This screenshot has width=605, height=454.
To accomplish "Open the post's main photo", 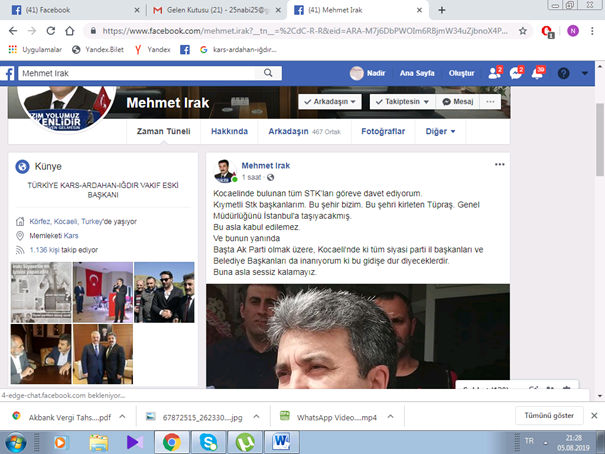I will (358, 336).
